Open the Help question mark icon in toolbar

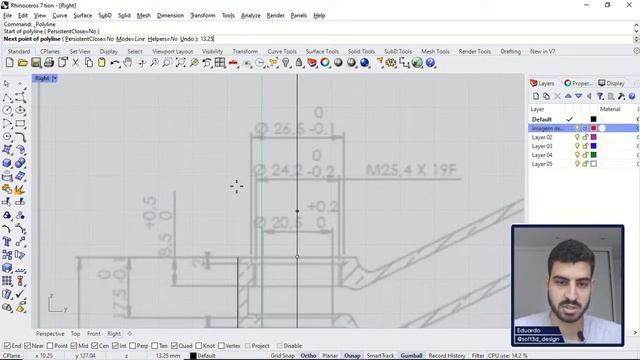click(430, 63)
